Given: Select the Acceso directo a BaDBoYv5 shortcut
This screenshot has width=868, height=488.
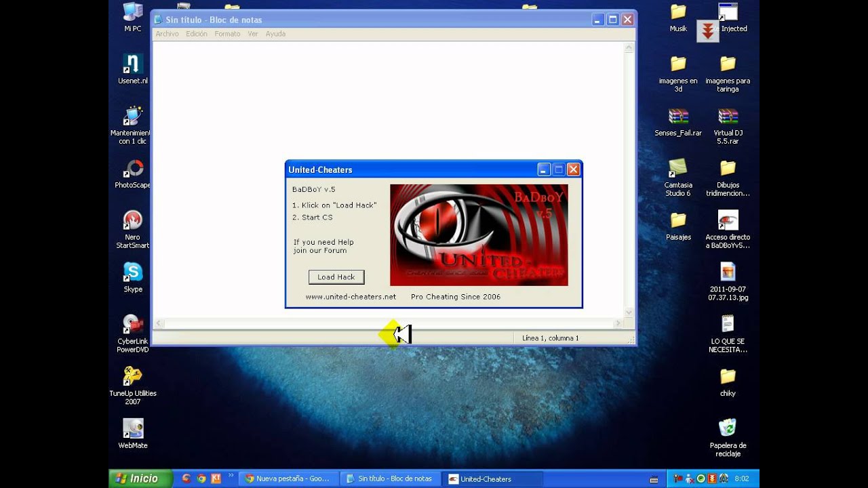Looking at the screenshot, I should 728,230.
